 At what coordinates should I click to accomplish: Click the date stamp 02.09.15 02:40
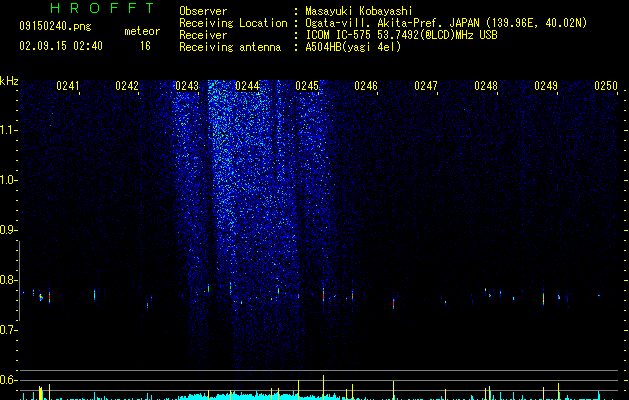point(61,46)
